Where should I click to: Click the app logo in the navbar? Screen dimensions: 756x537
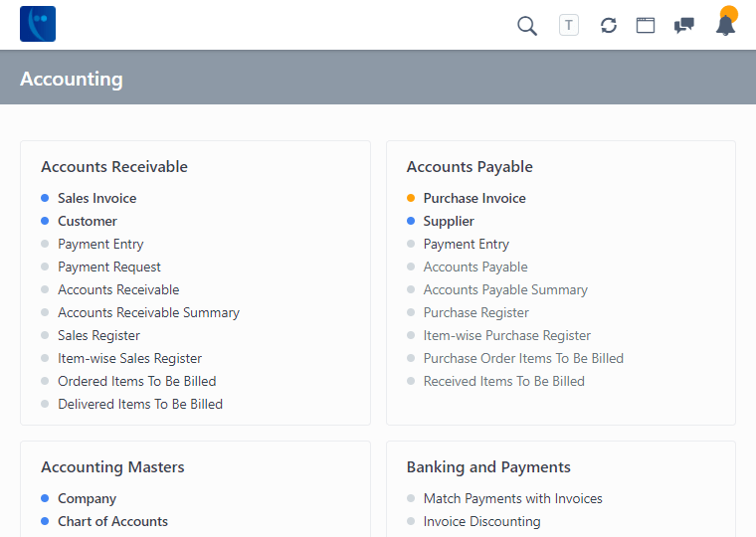click(38, 24)
